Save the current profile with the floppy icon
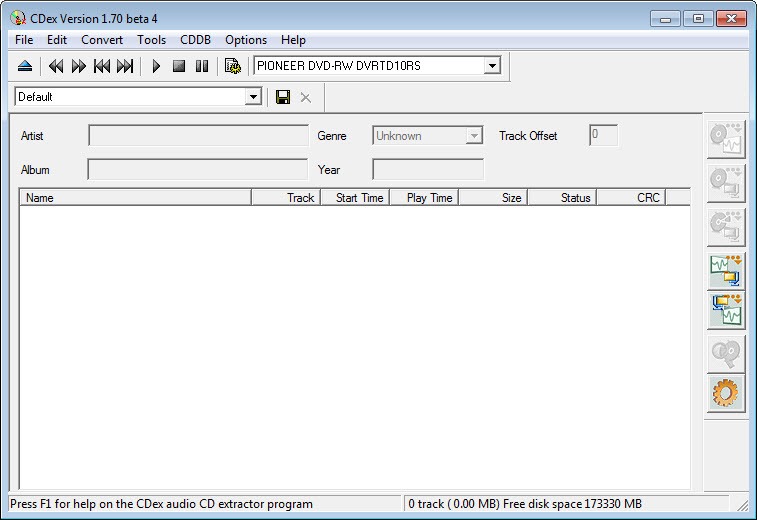Screen dimensions: 757x520 point(283,97)
